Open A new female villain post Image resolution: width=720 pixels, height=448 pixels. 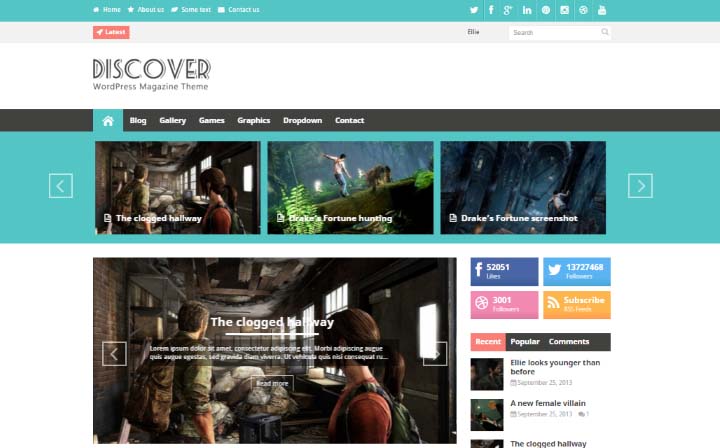coord(548,403)
